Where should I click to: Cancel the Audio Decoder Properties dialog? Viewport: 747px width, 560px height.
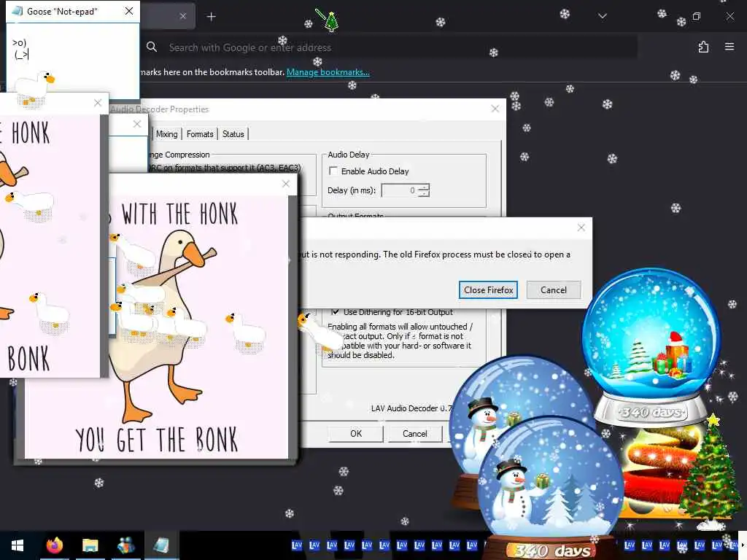point(415,433)
